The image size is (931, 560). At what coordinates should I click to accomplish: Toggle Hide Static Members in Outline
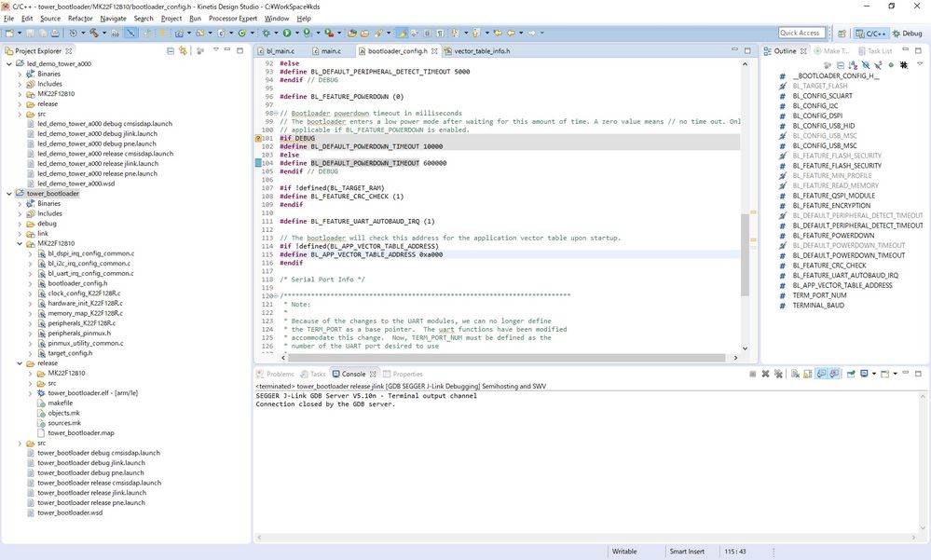(878, 64)
